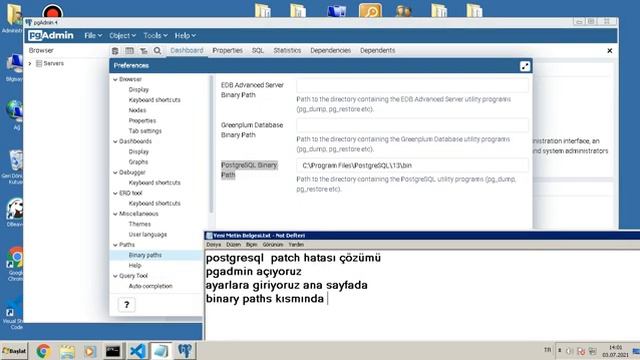640x360 pixels.
Task: Click the PostgreSQL Binary Path field
Action: 412,165
